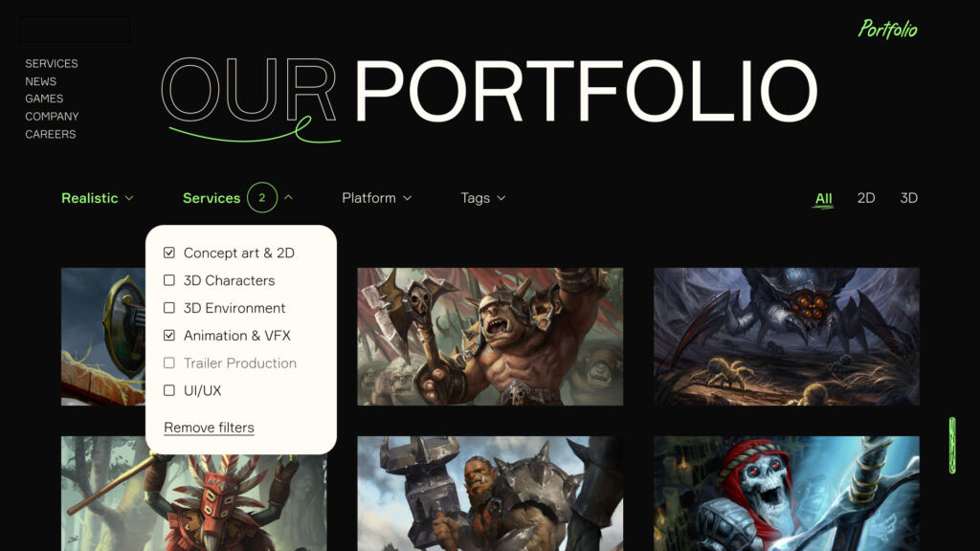Switch to the 2D tab
The image size is (980, 551).
(x=865, y=198)
